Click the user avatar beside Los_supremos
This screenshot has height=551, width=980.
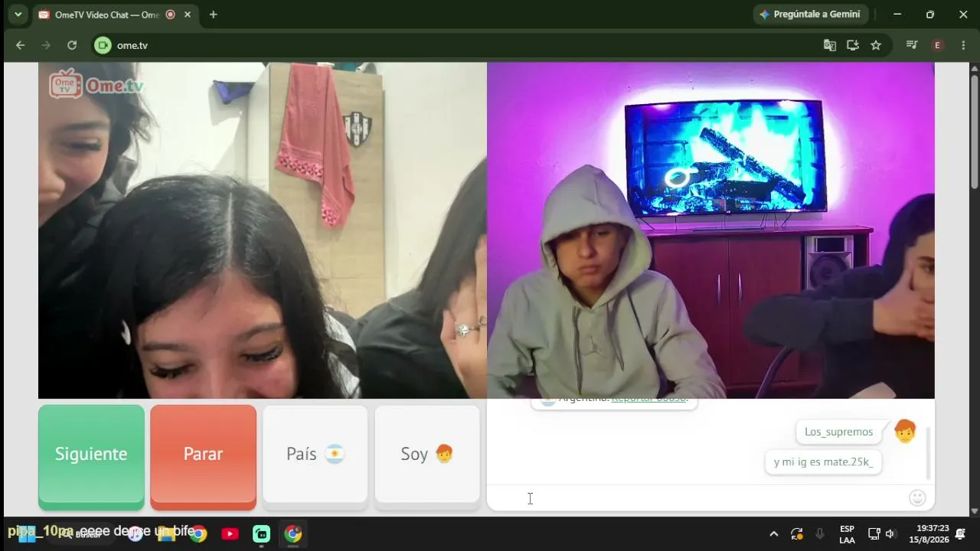pos(905,431)
